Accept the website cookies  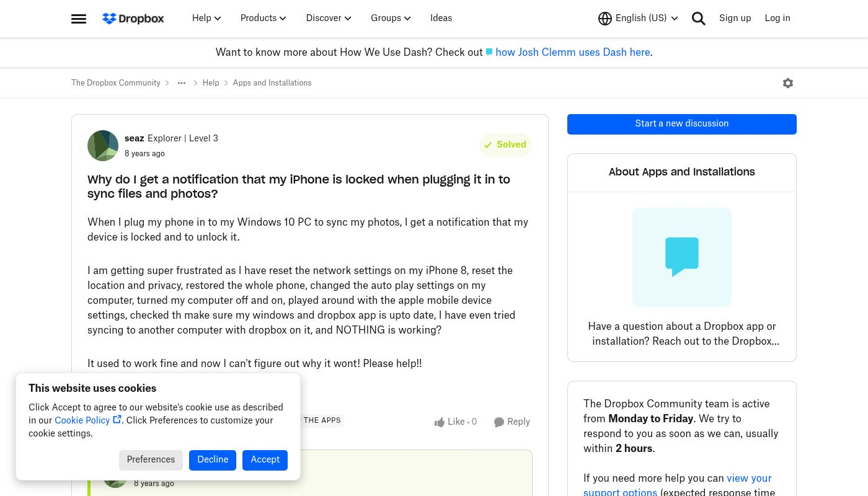265,460
